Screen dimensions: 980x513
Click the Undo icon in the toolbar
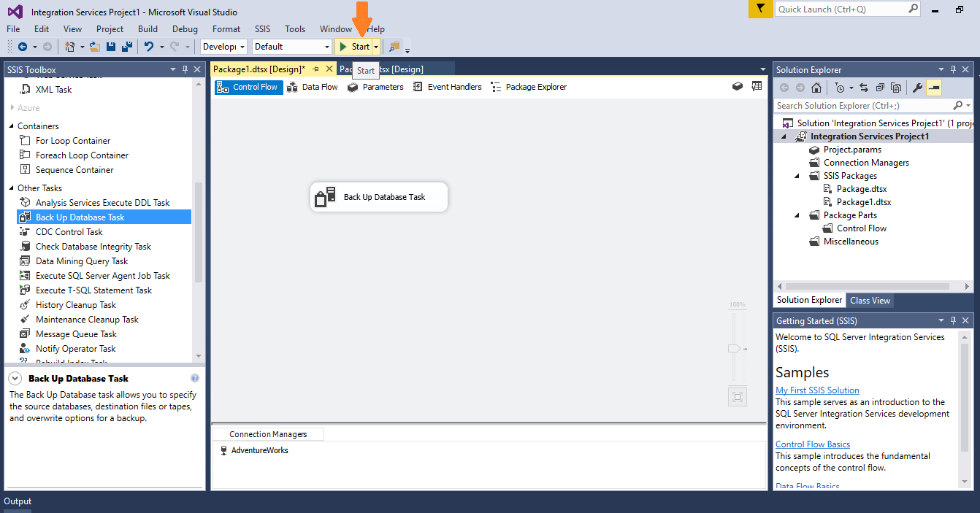coord(149,47)
